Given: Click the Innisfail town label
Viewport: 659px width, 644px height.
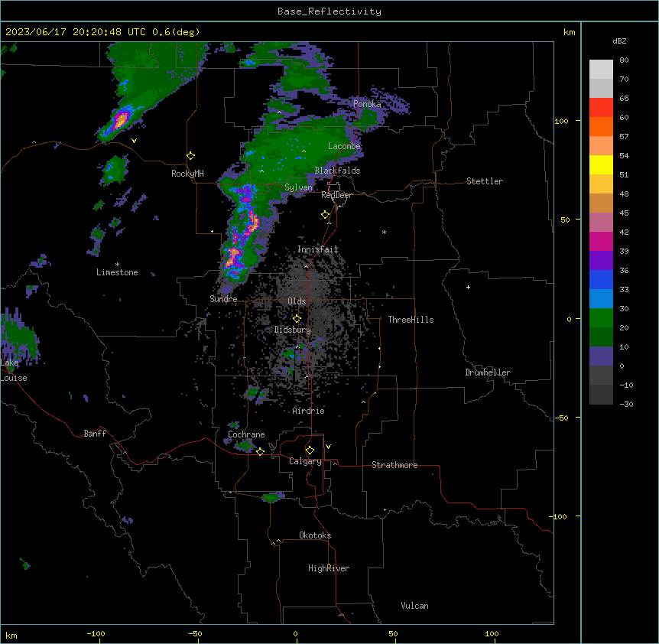Looking at the screenshot, I should click(x=318, y=249).
